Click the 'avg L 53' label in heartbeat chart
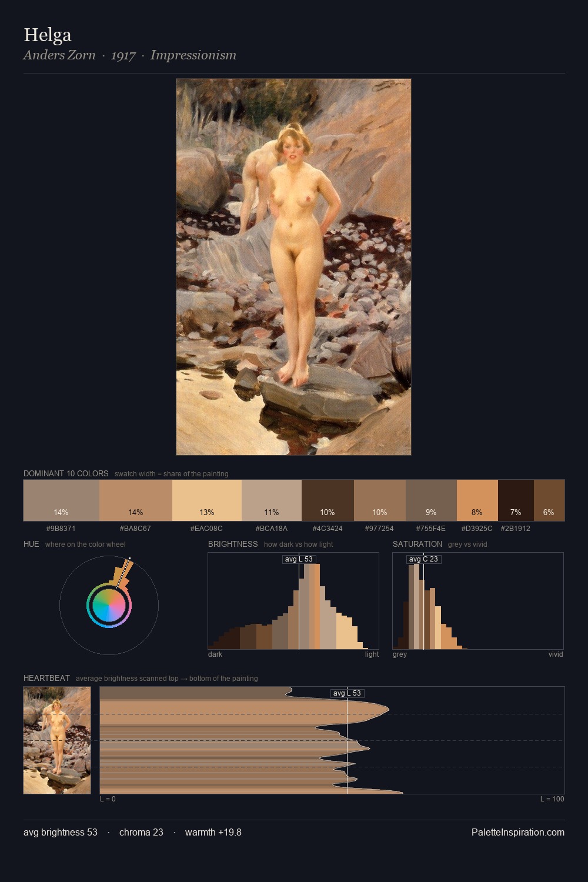 click(x=347, y=693)
